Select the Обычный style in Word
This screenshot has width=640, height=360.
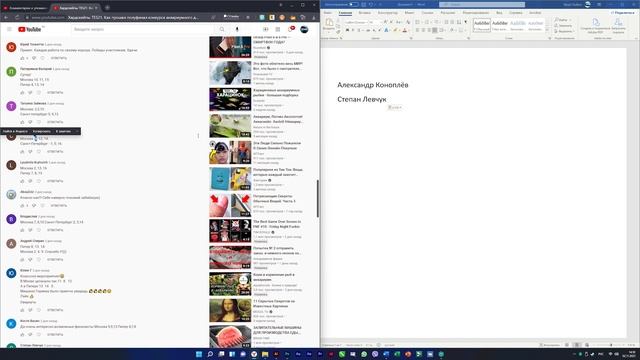[x=482, y=25]
